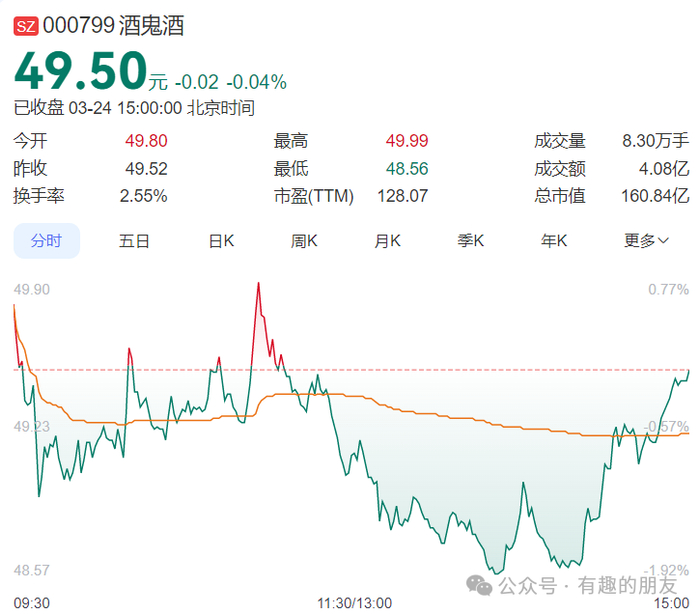Screen dimensions: 700x614
Task: Open the 日K daily candlestick tab
Action: tap(221, 241)
